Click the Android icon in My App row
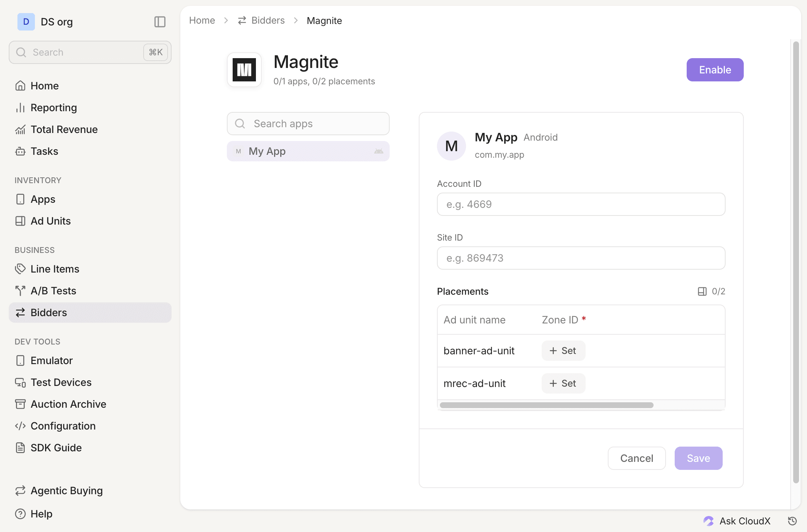 coord(379,151)
